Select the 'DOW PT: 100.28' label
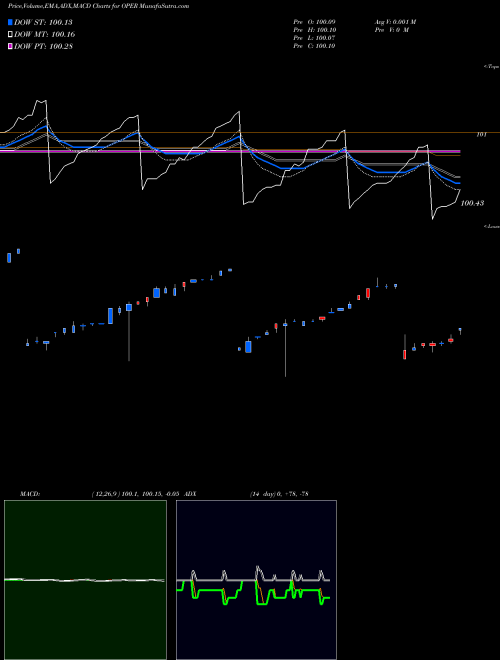The image size is (500, 660). pyautogui.click(x=43, y=47)
